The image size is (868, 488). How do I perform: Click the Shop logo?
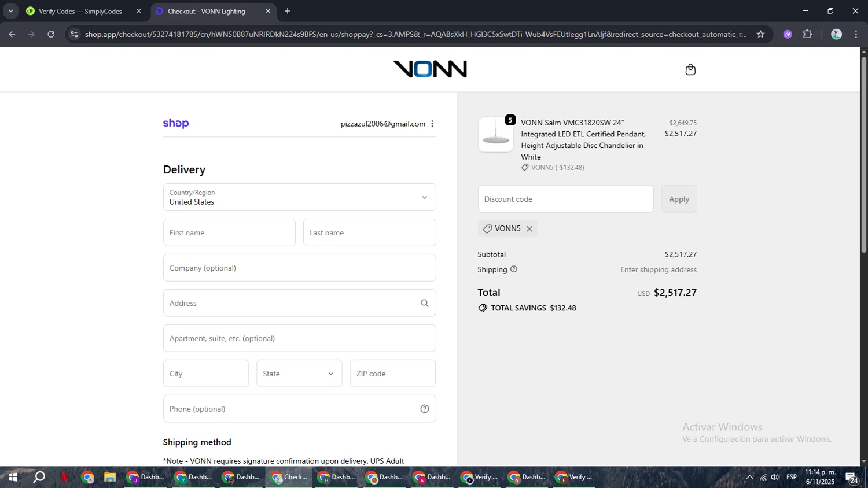pos(176,123)
